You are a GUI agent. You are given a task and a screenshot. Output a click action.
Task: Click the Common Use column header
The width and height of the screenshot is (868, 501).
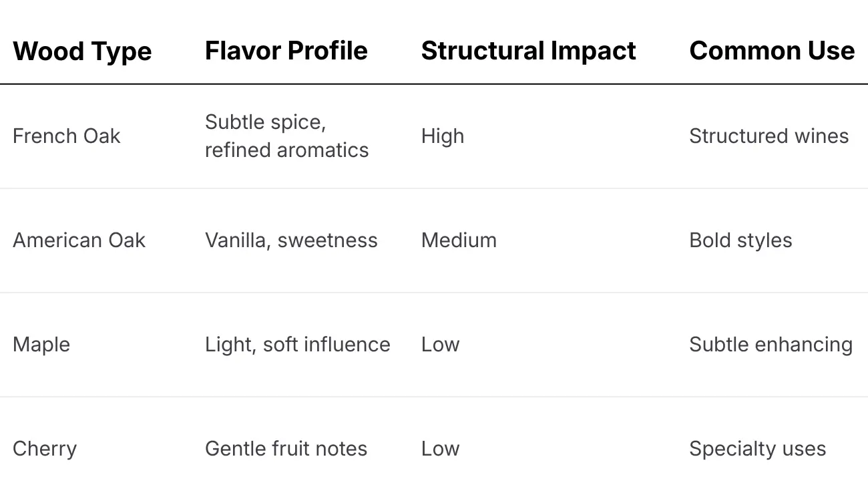[x=771, y=51]
